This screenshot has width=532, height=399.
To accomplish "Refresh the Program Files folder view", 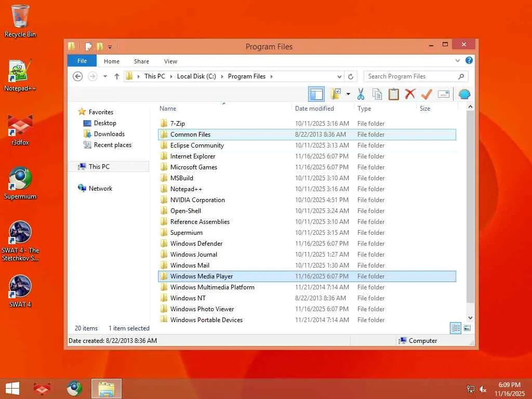I will (351, 77).
